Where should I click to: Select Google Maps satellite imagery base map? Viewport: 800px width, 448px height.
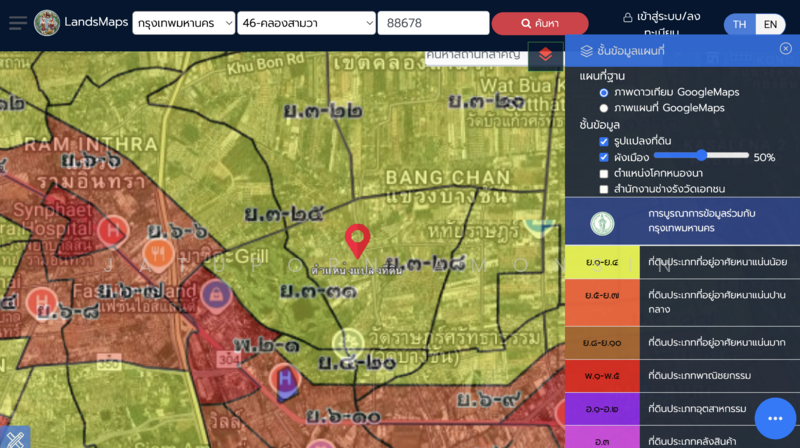point(604,92)
